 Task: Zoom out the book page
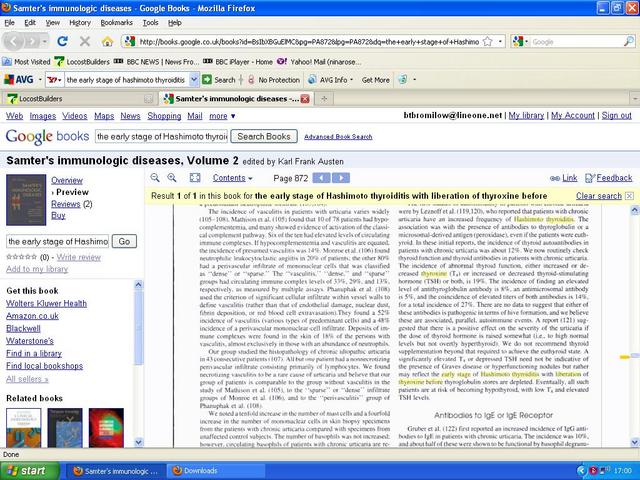(x=155, y=178)
